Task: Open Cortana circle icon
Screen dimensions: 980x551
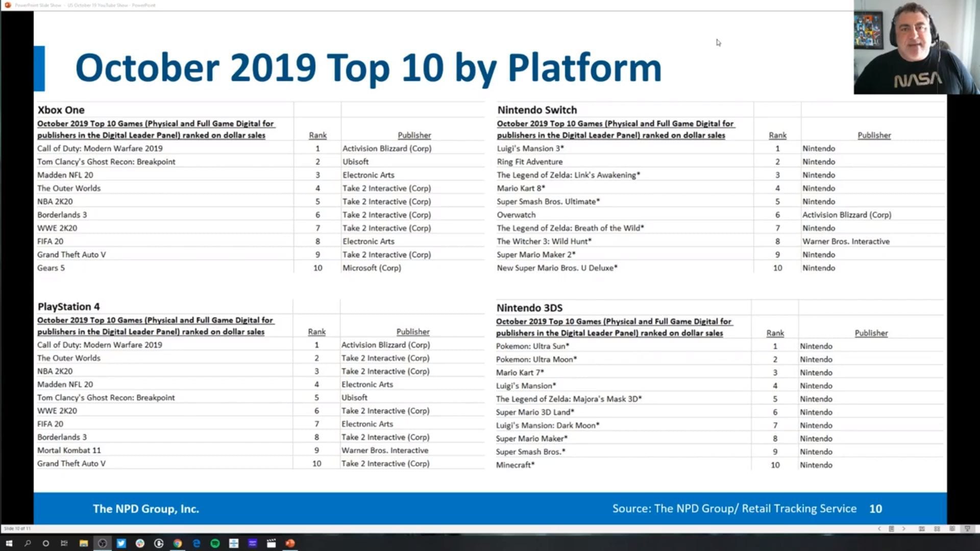Action: 46,543
